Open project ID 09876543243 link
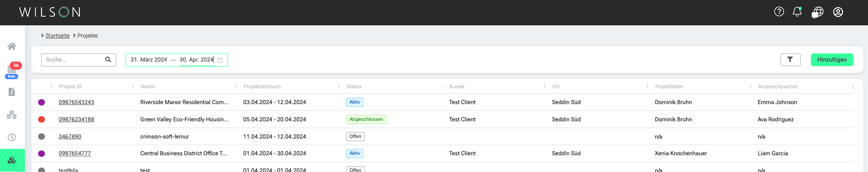868x172 pixels. 76,102
